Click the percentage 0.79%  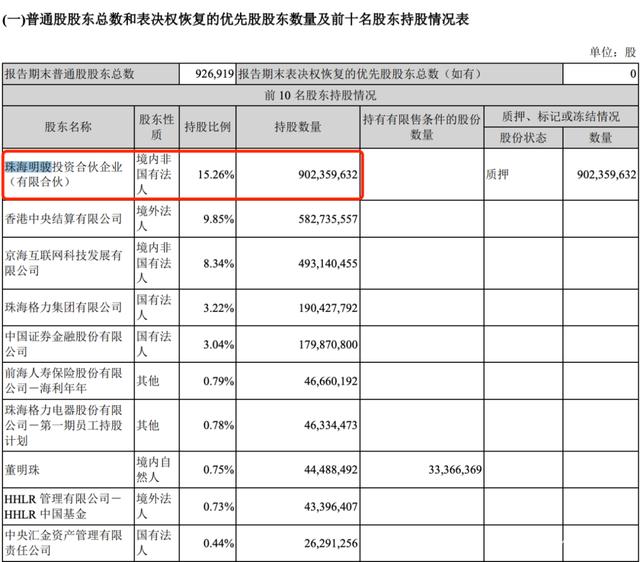click(219, 381)
